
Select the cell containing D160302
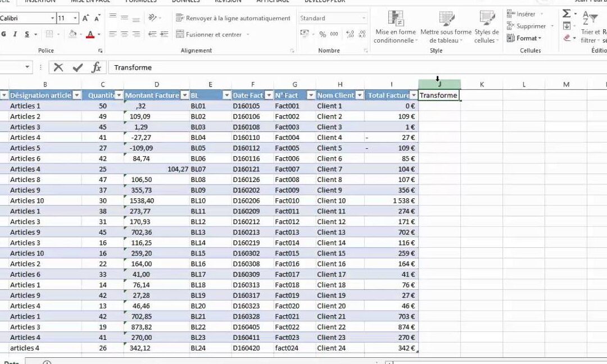pyautogui.click(x=252, y=253)
